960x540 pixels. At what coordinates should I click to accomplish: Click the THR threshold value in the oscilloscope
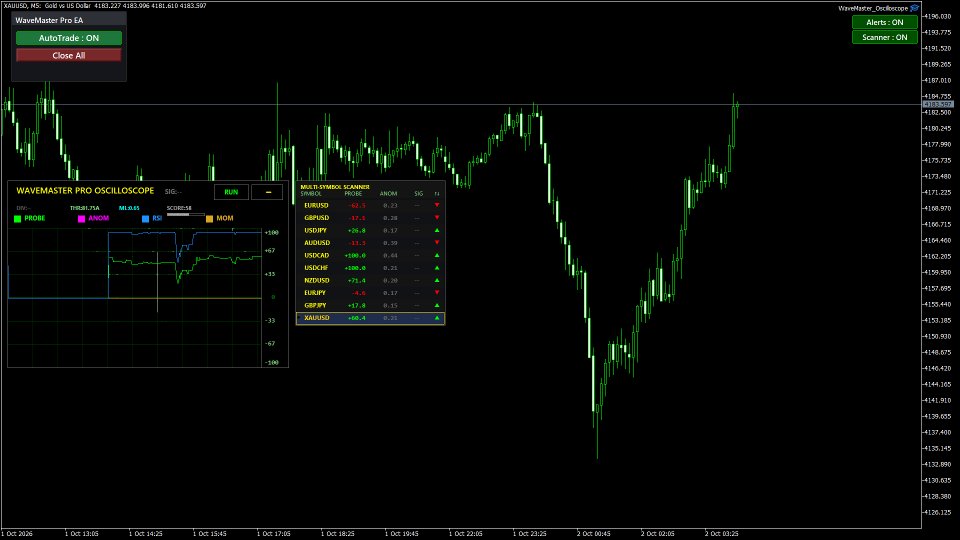(x=84, y=208)
